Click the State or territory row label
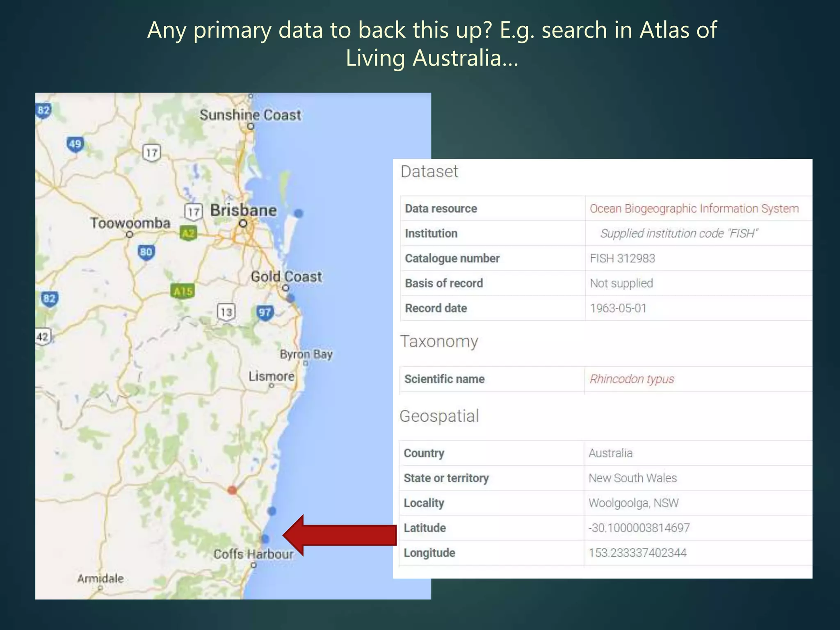This screenshot has height=630, width=840. click(x=446, y=478)
